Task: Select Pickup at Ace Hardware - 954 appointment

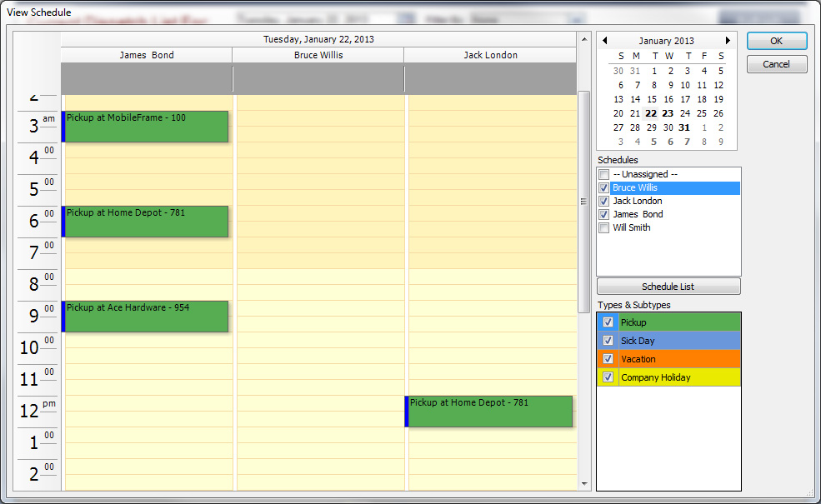Action: click(146, 316)
